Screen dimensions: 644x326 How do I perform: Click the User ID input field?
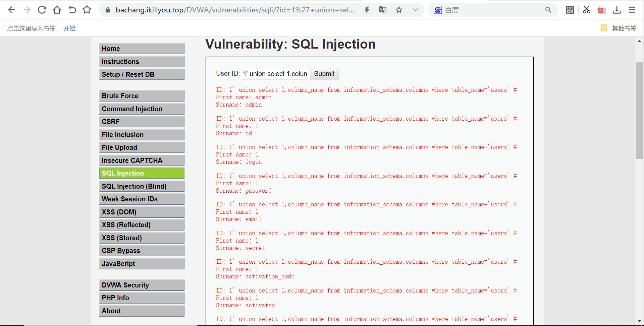(x=275, y=74)
